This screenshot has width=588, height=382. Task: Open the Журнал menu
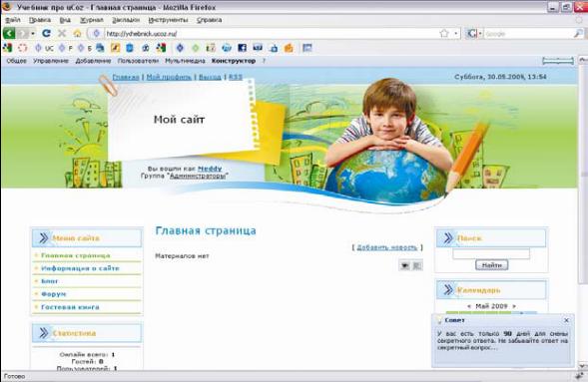click(92, 20)
